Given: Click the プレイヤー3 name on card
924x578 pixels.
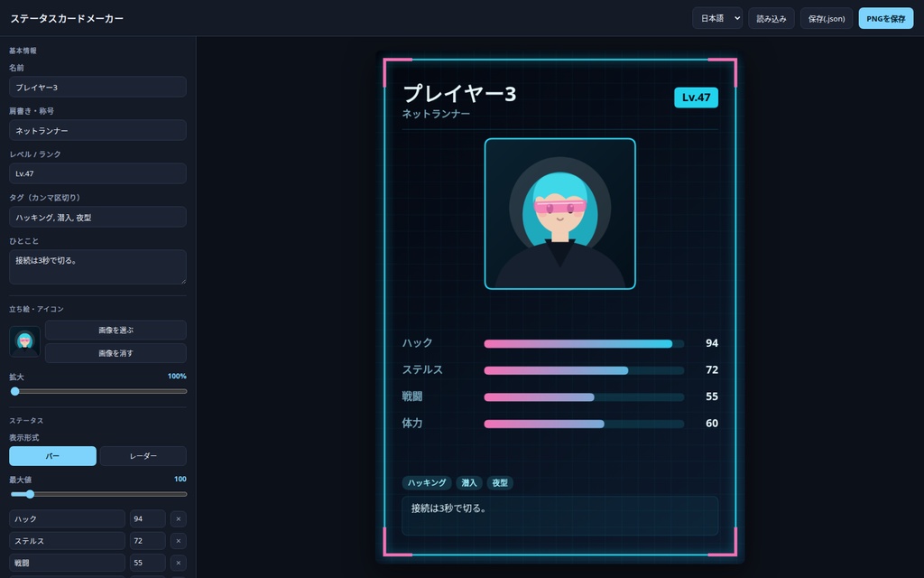Looking at the screenshot, I should 459,93.
